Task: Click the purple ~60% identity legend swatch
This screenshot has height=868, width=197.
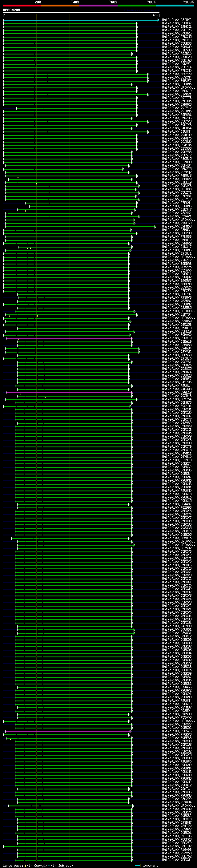Action: pos(98,6)
